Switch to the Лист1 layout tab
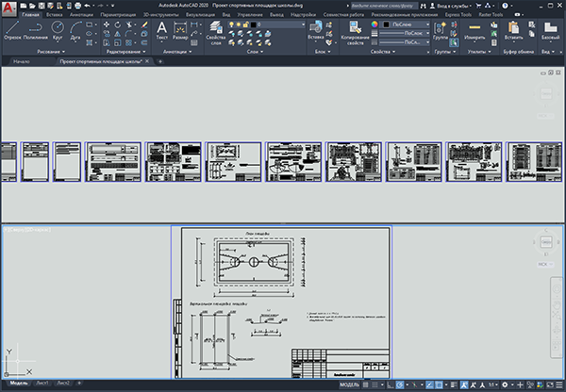Viewport: 566px width, 392px height. (x=42, y=383)
